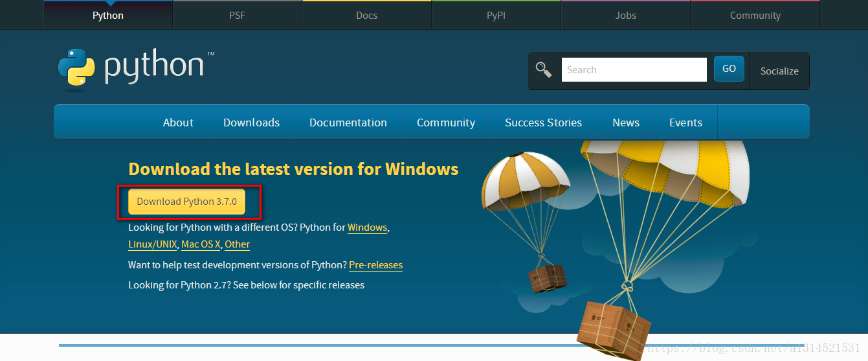Open the Pre-releases link
868x361 pixels.
pos(375,265)
